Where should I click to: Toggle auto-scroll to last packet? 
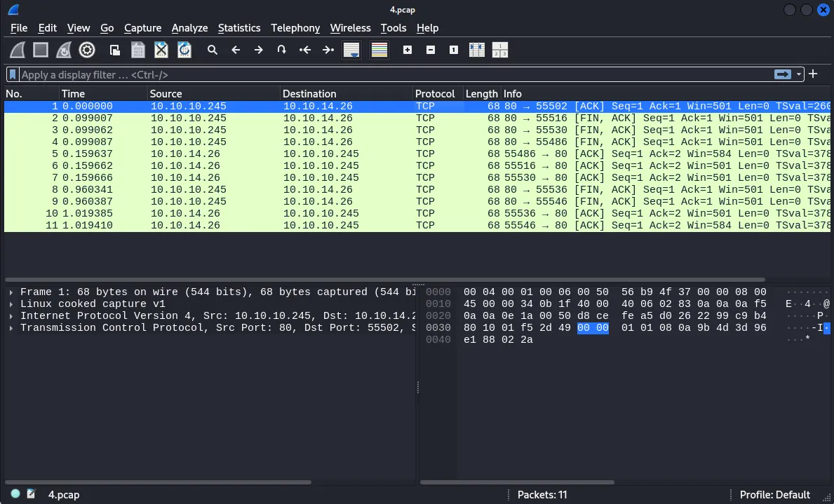[351, 50]
